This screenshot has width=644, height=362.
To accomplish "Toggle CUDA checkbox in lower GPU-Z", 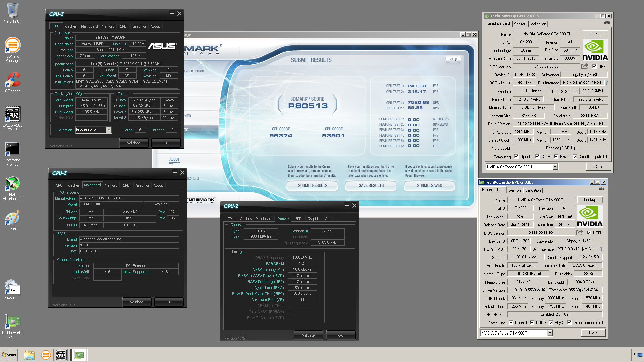I will coord(532,323).
